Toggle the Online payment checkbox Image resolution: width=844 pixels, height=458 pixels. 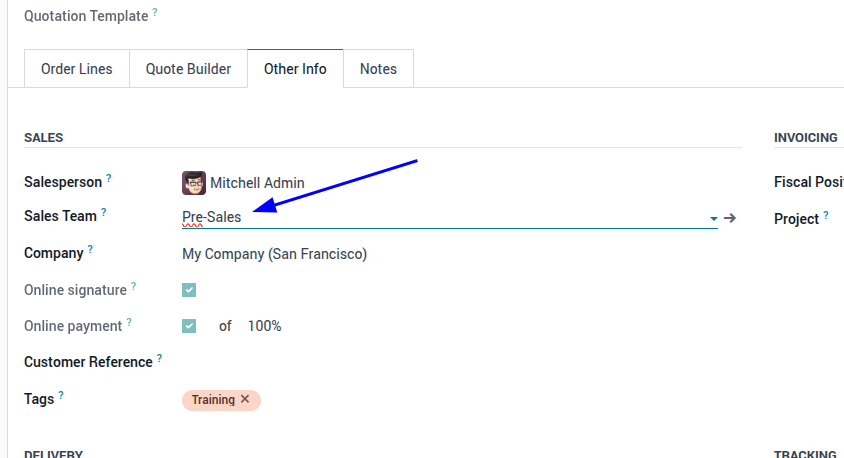tap(189, 326)
